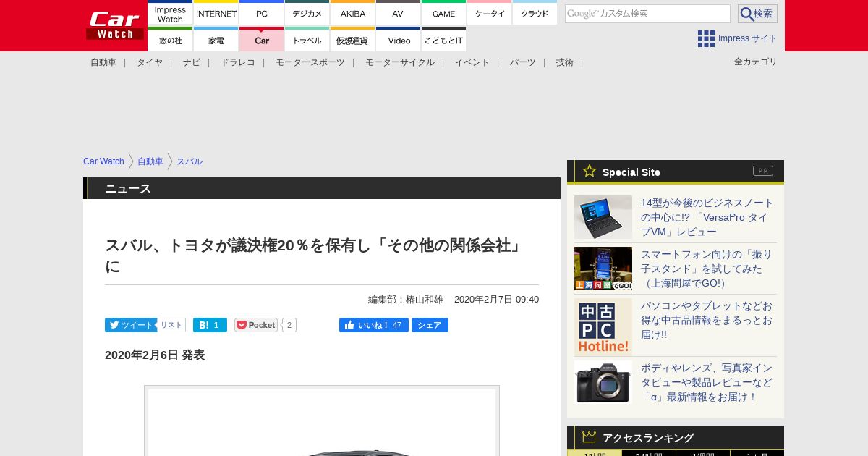
Task: Open the イベント category menu
Action: tap(472, 62)
